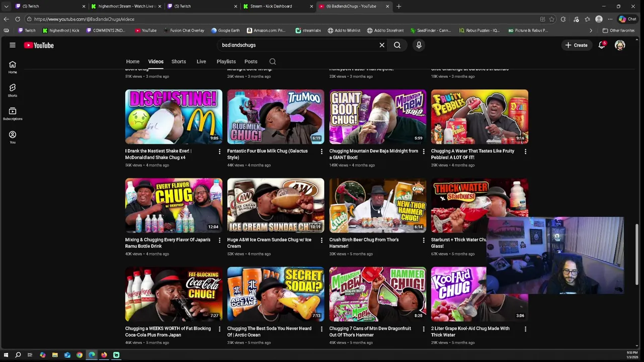Select the Videos channel tab

[x=156, y=61]
